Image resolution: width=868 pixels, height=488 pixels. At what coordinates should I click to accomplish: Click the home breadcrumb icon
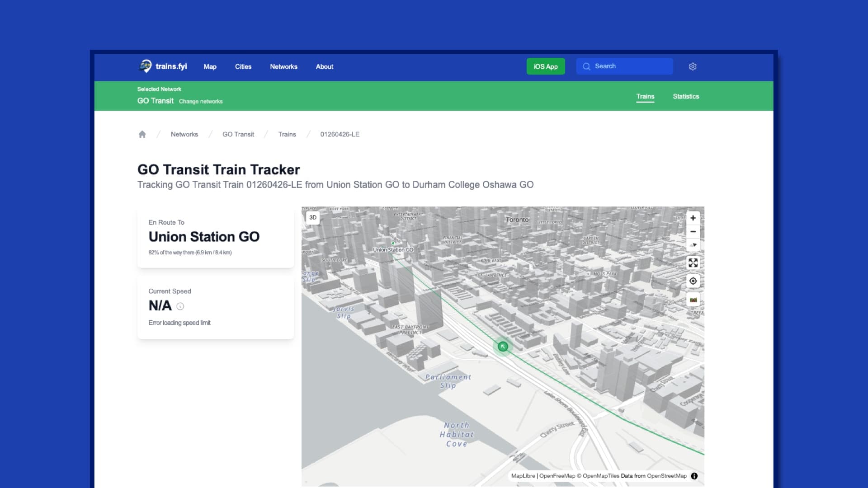click(x=142, y=134)
